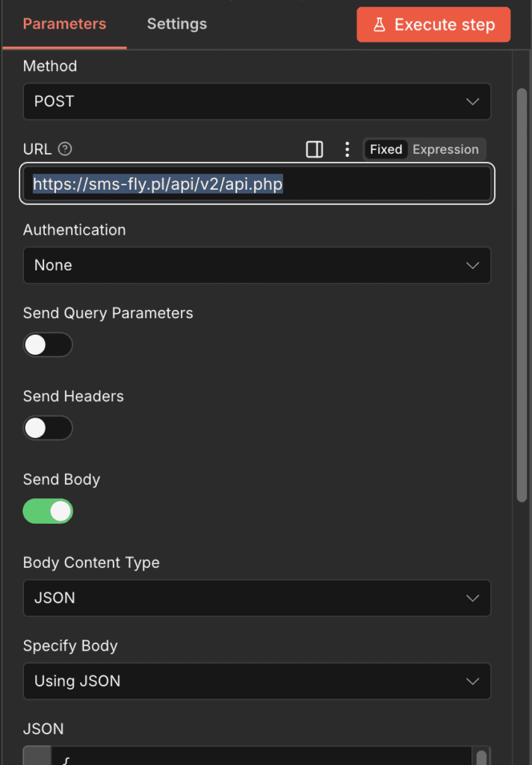This screenshot has width=532, height=765.
Task: Click the JSON editor's inner scrollbar
Action: [481, 756]
